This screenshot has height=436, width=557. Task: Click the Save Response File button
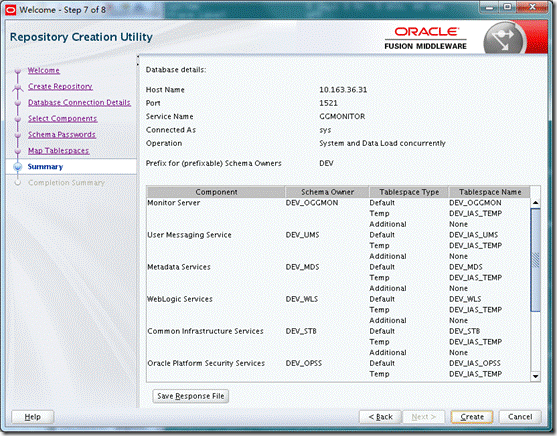click(x=190, y=396)
